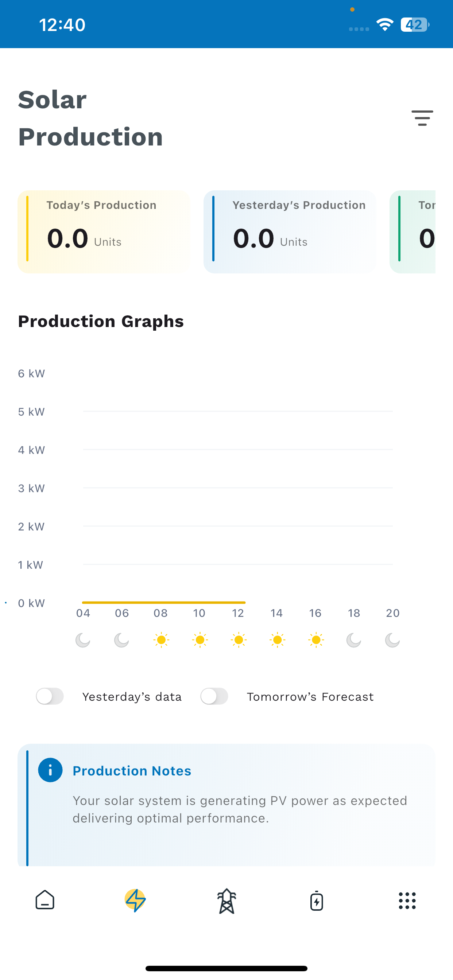Open the filter menu icon
This screenshot has height=980, width=453.
click(422, 118)
